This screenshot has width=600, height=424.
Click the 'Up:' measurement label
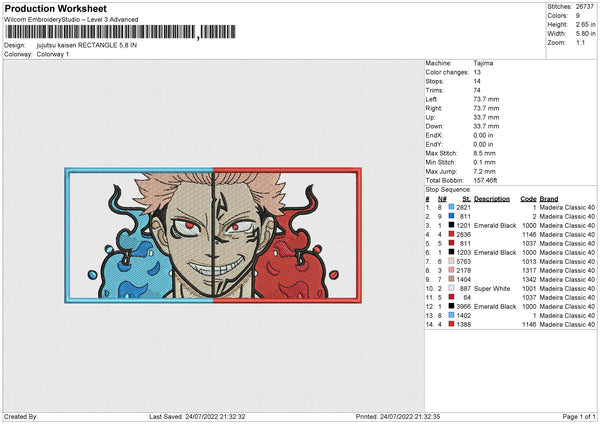(430, 117)
